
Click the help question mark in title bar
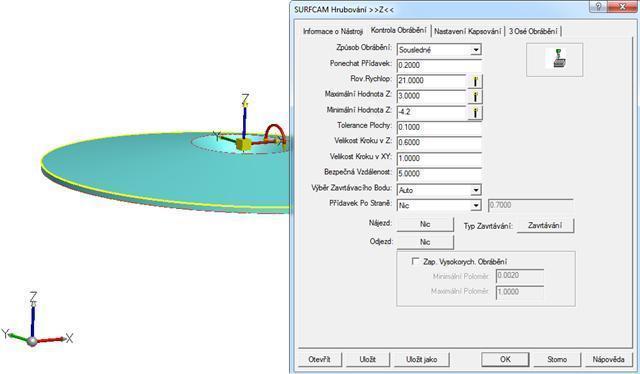point(598,7)
